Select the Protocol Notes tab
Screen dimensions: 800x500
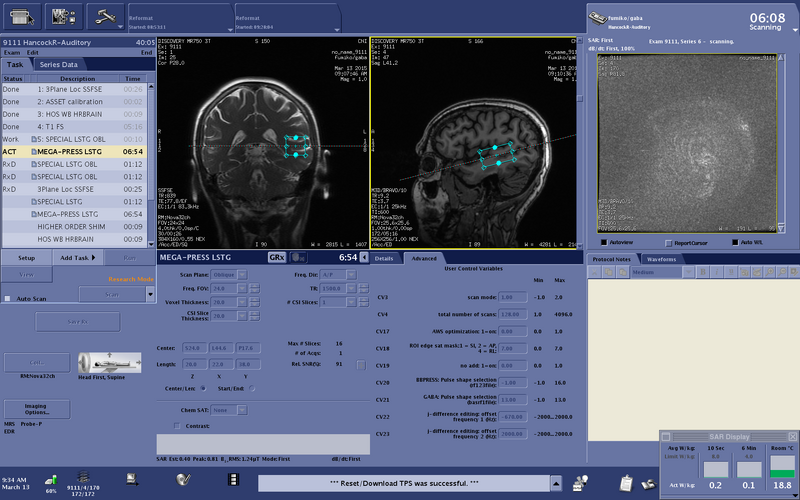612,259
